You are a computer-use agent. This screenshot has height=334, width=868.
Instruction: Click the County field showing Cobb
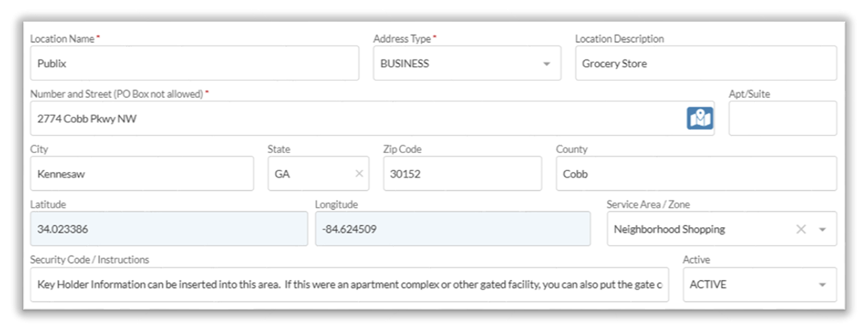pyautogui.click(x=696, y=174)
